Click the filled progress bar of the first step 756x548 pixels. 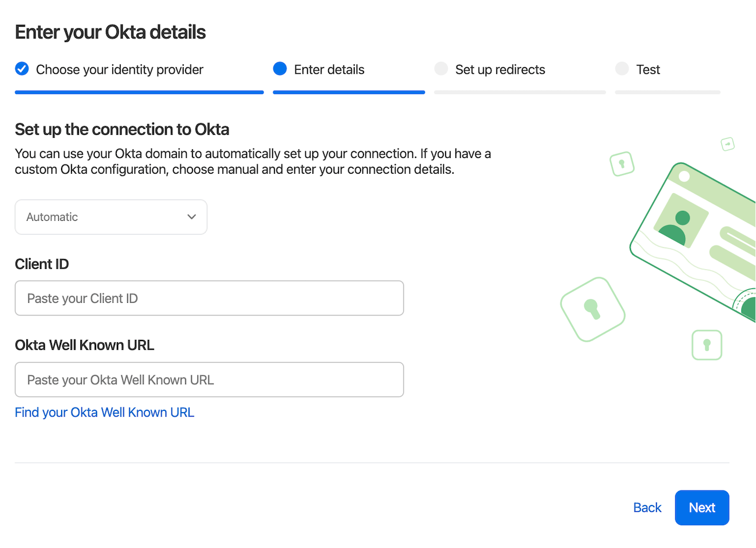point(139,91)
